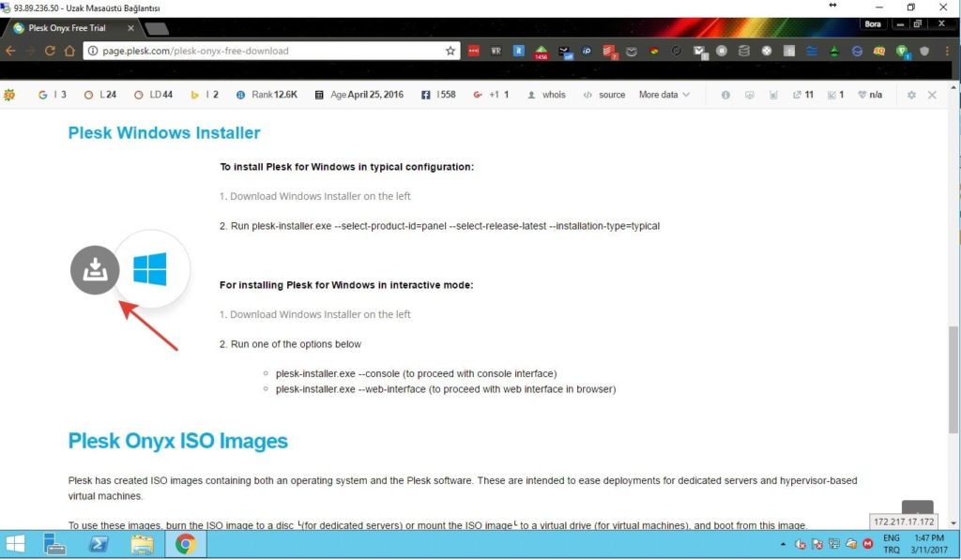Click the source link in SEO bar
The width and height of the screenshot is (961, 560).
click(604, 95)
